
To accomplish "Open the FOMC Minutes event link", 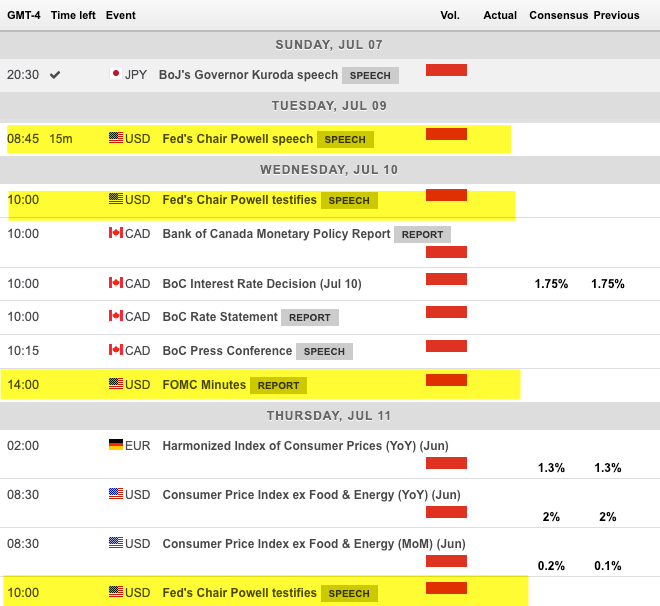I will click(x=203, y=384).
